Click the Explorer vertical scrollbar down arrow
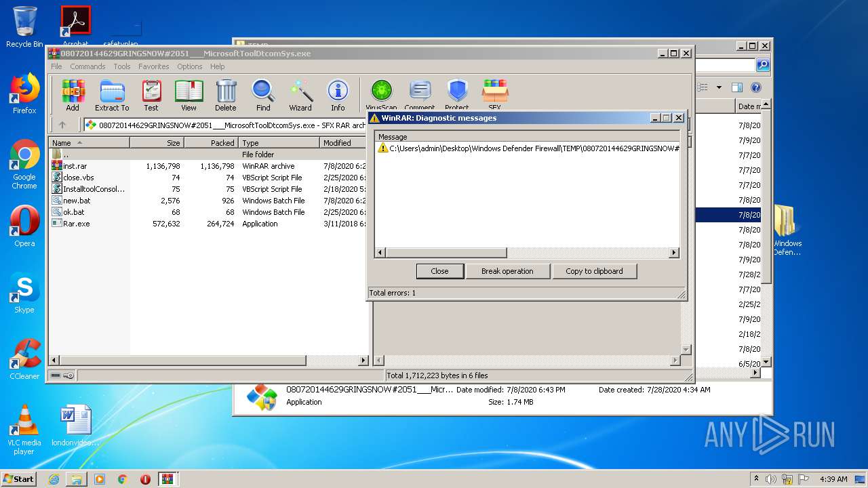 (766, 363)
